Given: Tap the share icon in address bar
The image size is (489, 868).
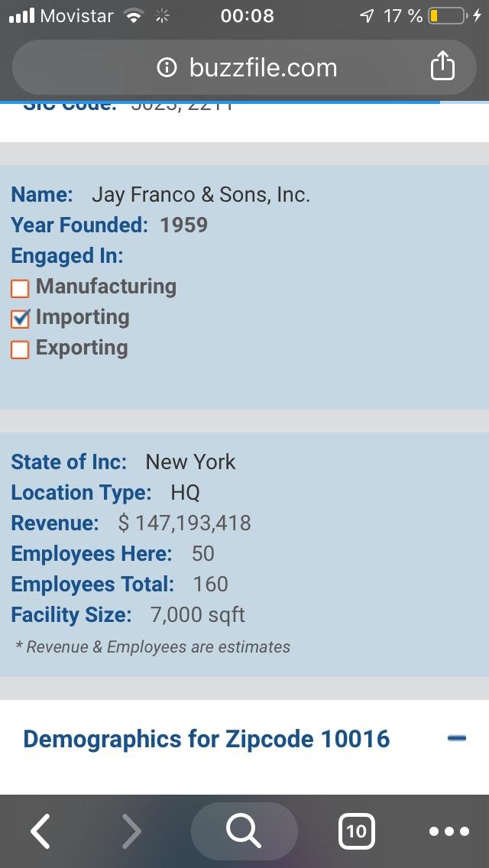Looking at the screenshot, I should tap(442, 67).
